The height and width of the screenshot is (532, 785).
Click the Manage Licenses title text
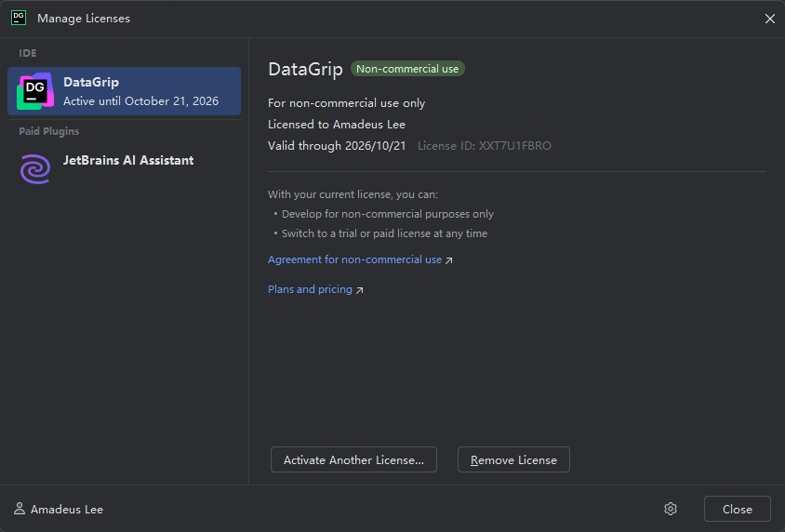click(x=84, y=19)
